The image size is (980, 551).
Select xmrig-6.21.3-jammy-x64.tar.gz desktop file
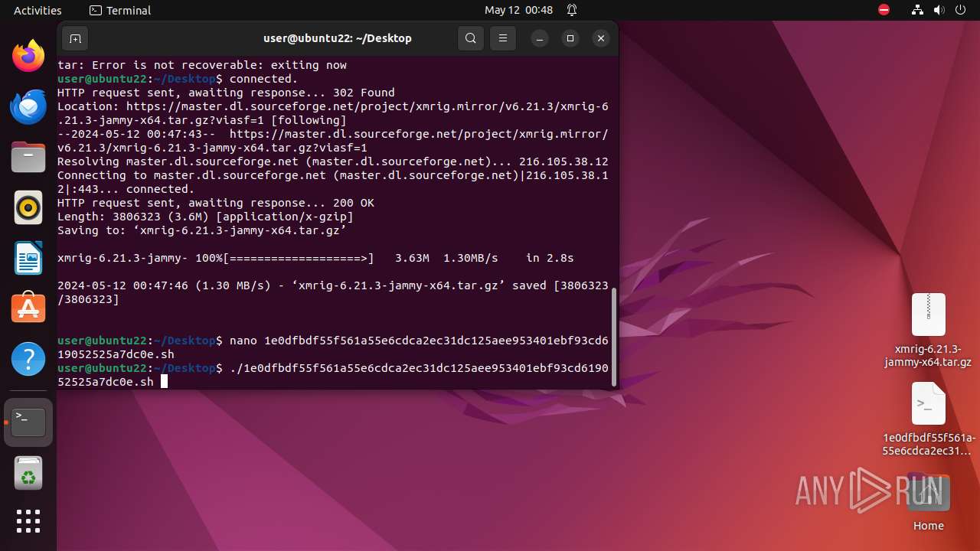tap(928, 331)
